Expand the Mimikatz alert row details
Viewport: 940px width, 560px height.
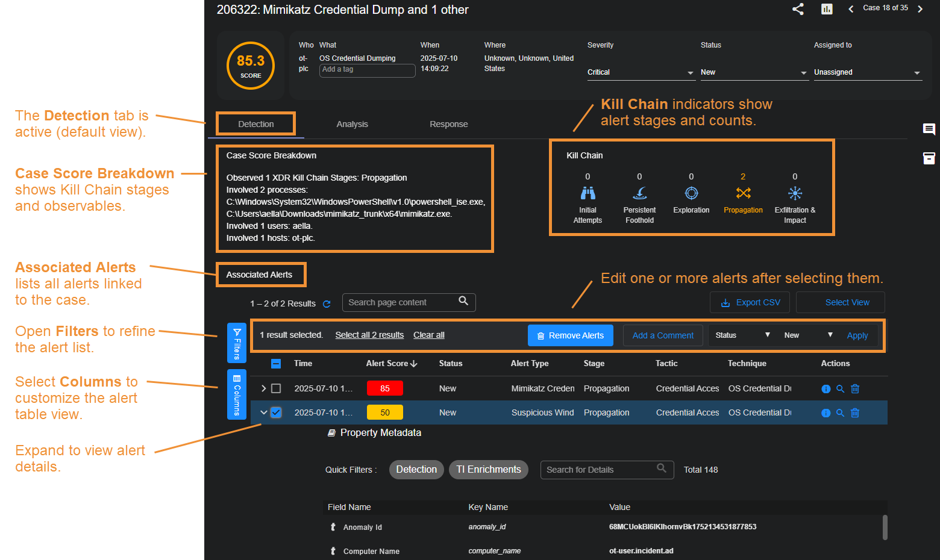point(263,389)
